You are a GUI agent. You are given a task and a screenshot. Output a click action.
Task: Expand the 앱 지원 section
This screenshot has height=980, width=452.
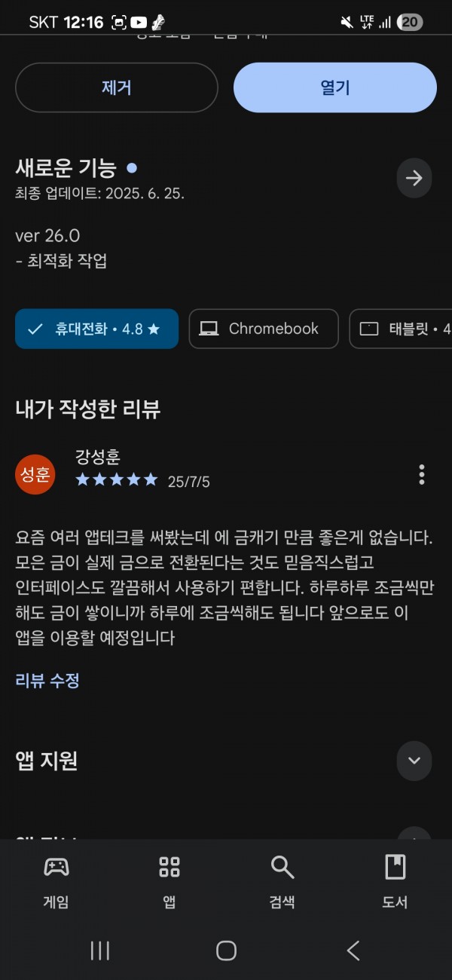point(414,761)
